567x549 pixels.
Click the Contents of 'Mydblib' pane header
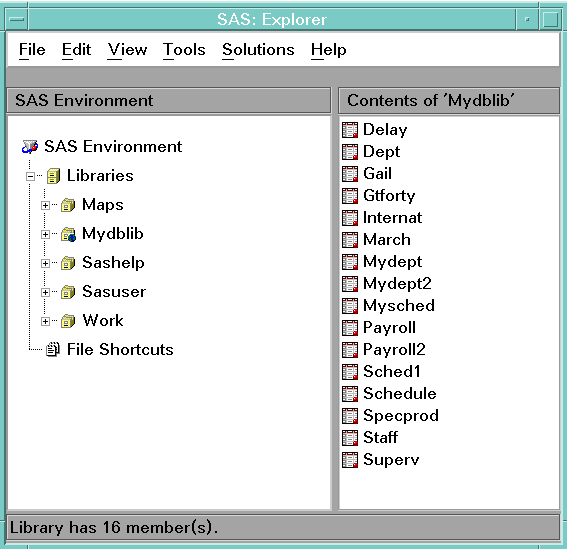click(x=449, y=100)
